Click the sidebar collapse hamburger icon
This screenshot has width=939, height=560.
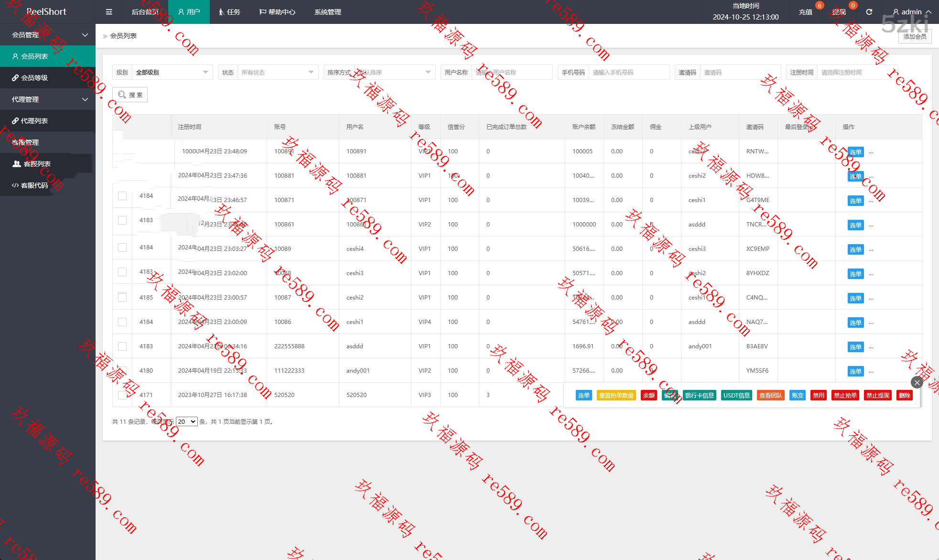(109, 12)
